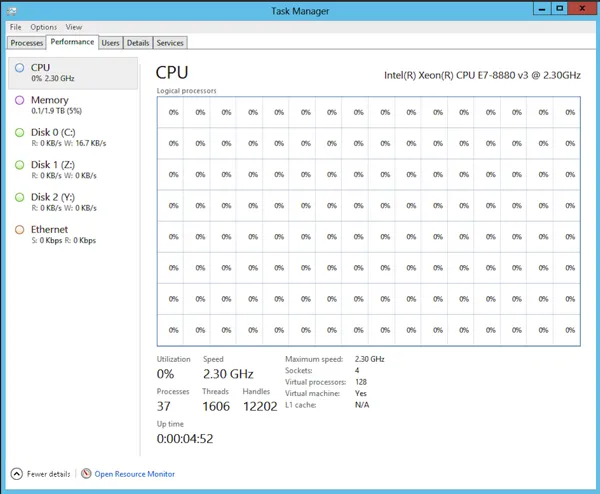Open the Options menu
The height and width of the screenshot is (494, 600).
point(44,27)
